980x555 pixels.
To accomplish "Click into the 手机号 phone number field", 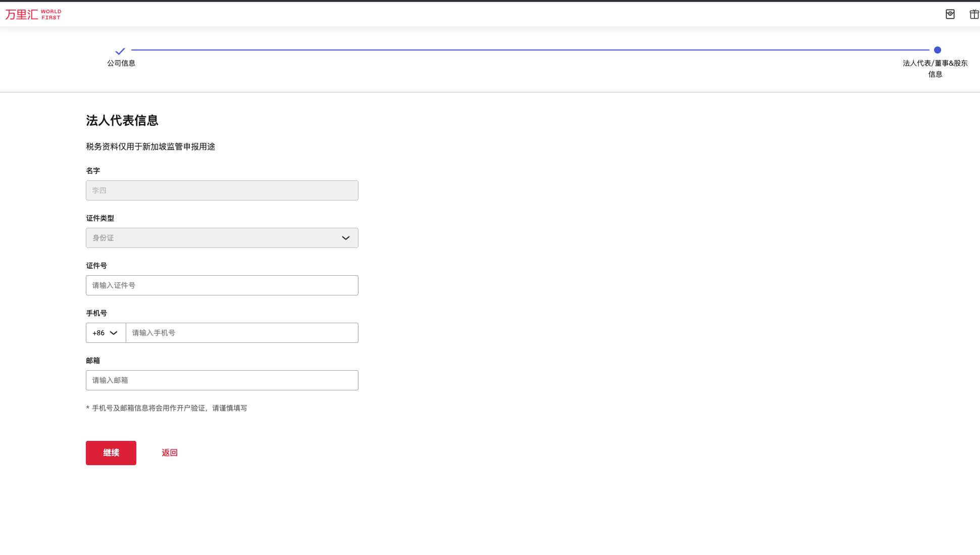I will coord(242,333).
